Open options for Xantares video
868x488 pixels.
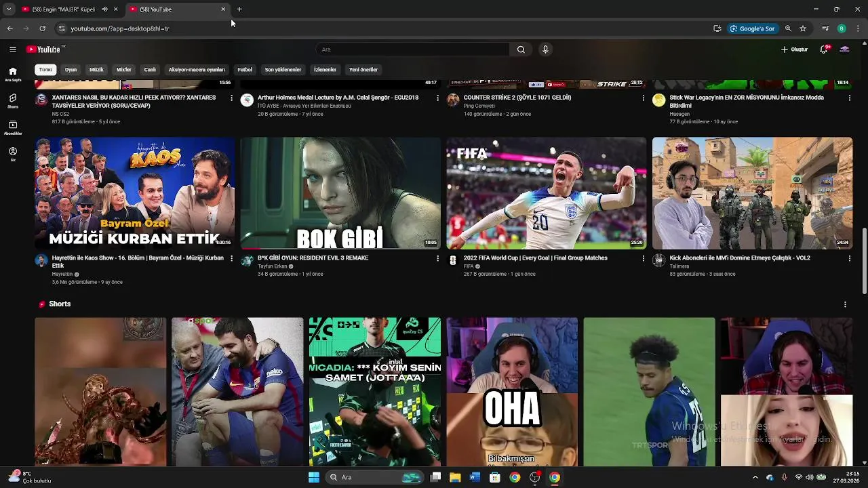point(231,98)
